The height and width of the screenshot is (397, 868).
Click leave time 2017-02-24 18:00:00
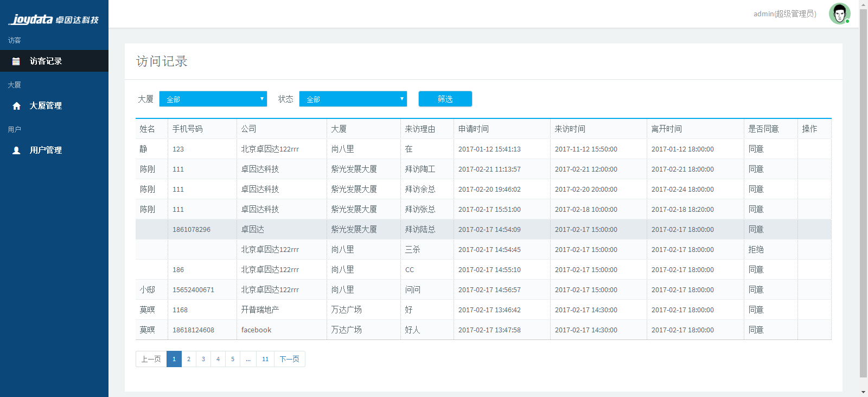(x=682, y=189)
